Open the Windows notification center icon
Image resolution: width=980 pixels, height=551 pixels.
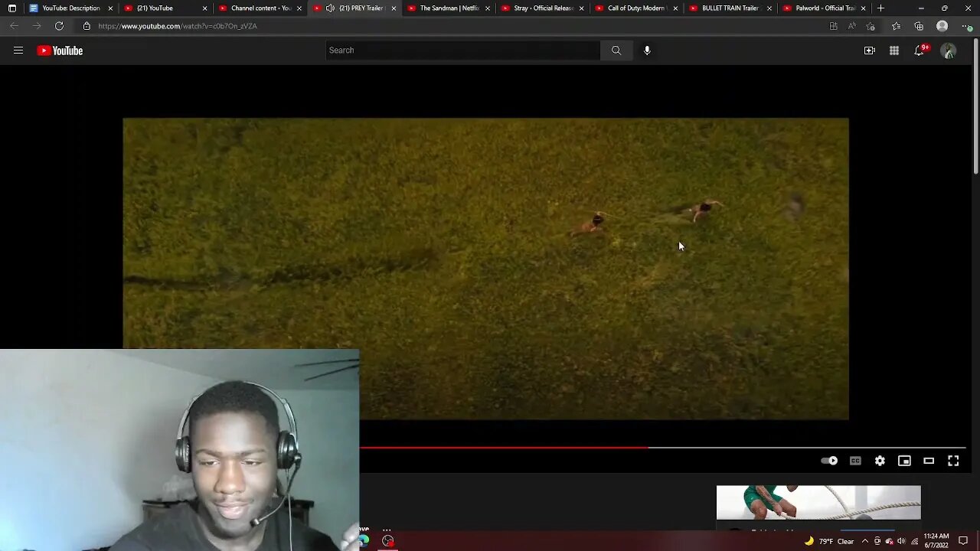[x=963, y=541]
